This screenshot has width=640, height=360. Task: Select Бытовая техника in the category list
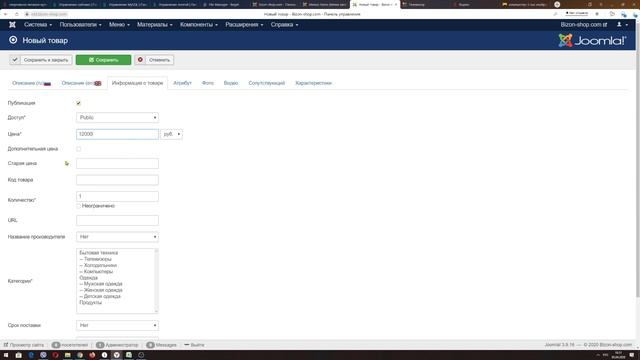(98, 253)
